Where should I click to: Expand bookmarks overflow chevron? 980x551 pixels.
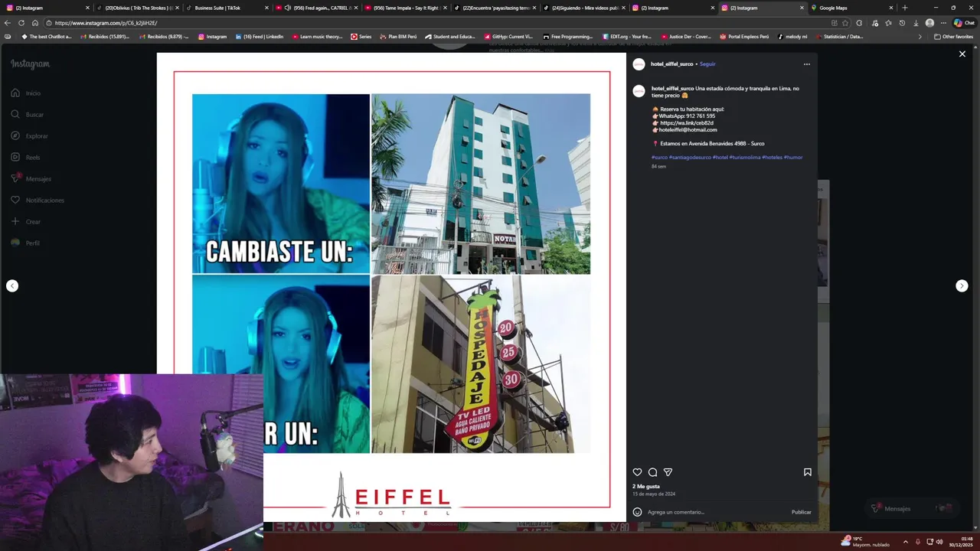(920, 37)
